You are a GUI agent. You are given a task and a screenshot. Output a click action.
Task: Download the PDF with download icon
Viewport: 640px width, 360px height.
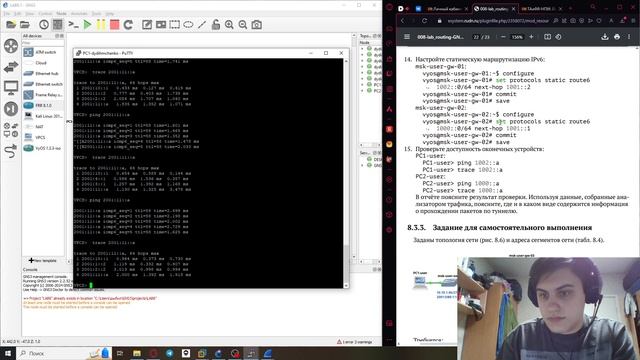point(605,37)
